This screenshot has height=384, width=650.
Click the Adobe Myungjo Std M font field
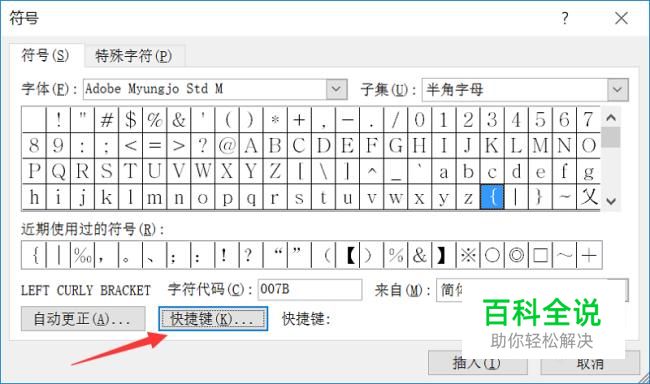click(205, 89)
